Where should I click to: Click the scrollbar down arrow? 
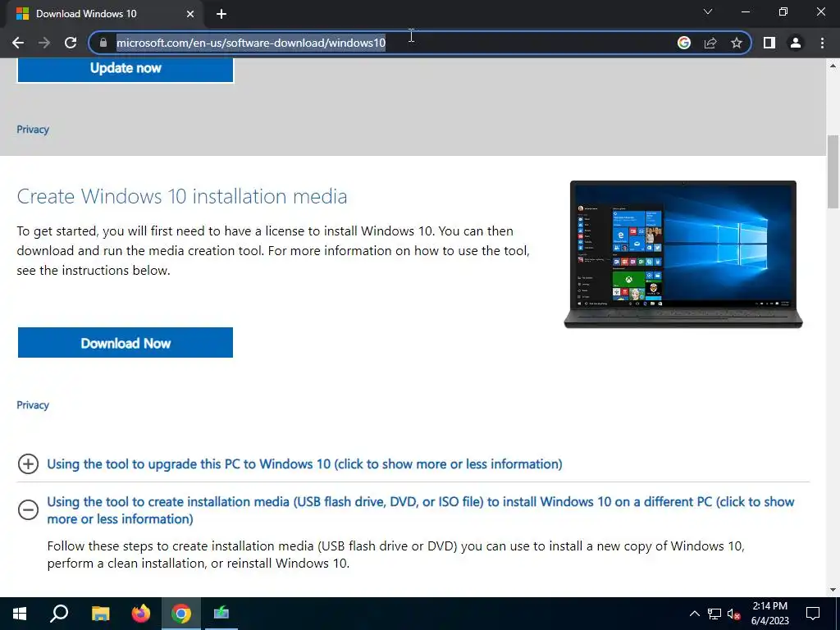tap(833, 590)
